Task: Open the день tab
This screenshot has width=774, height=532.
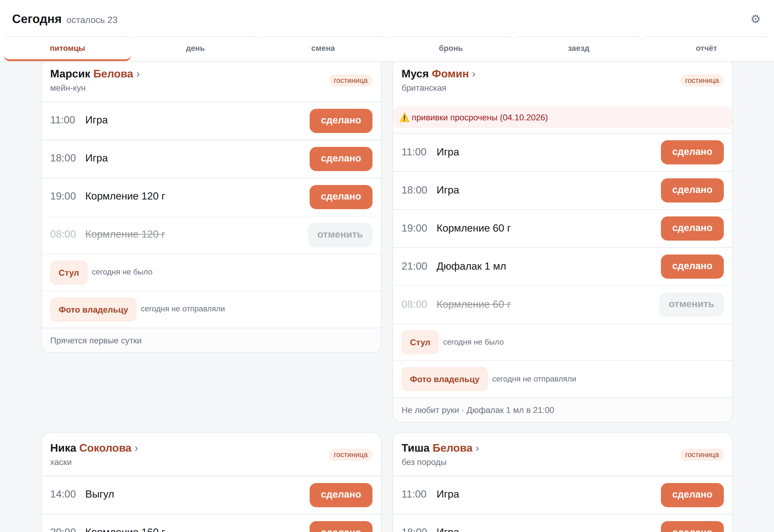Action: coord(195,48)
